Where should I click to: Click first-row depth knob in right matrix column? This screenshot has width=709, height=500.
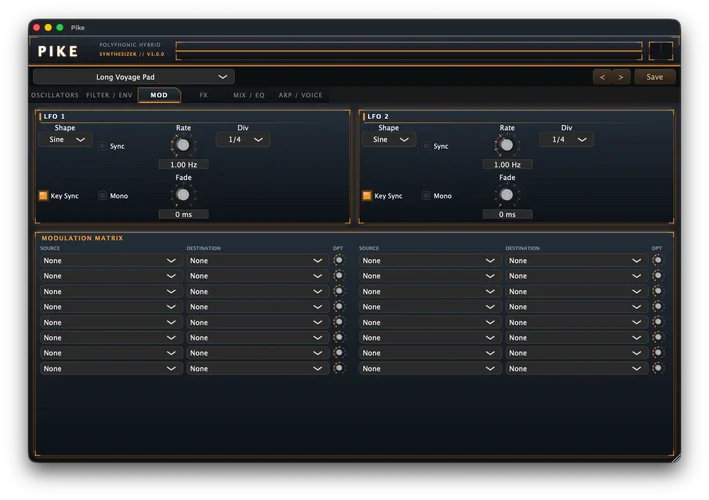(658, 260)
